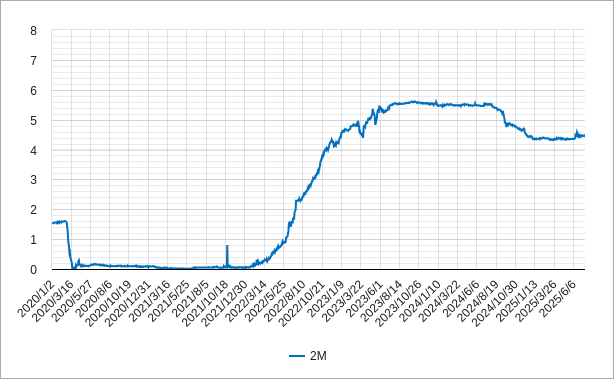This screenshot has height=380, width=615.
Task: Click the 2M legend label
Action: tap(318, 356)
